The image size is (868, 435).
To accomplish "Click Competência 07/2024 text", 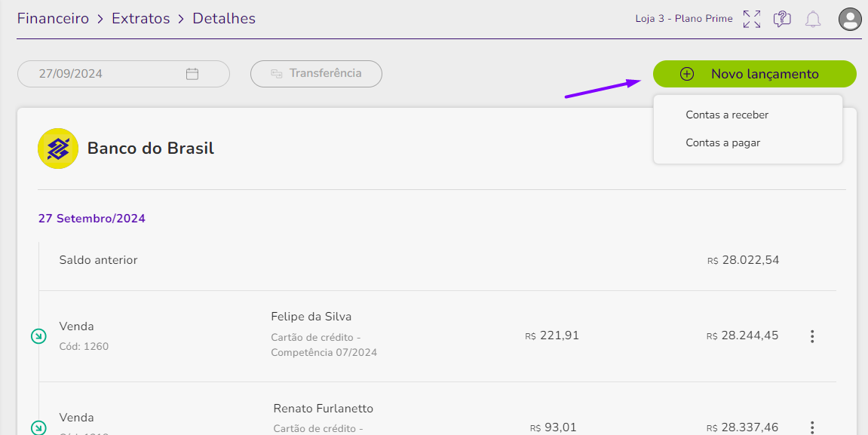I will pos(324,353).
